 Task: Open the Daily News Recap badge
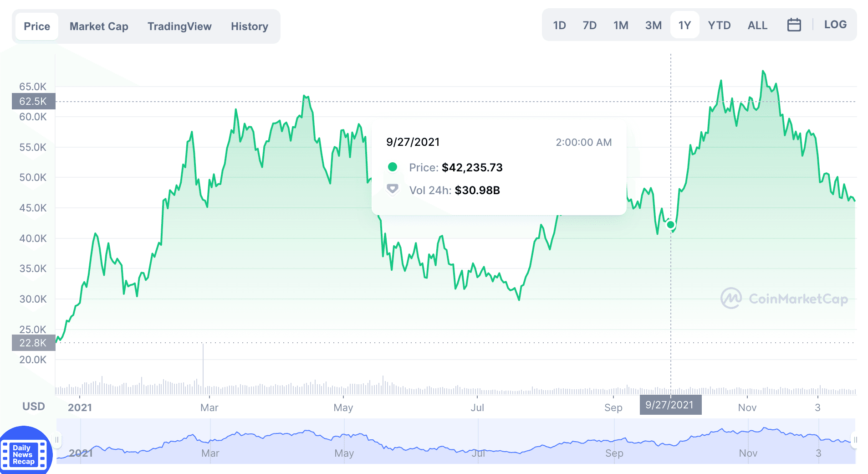pos(24,453)
